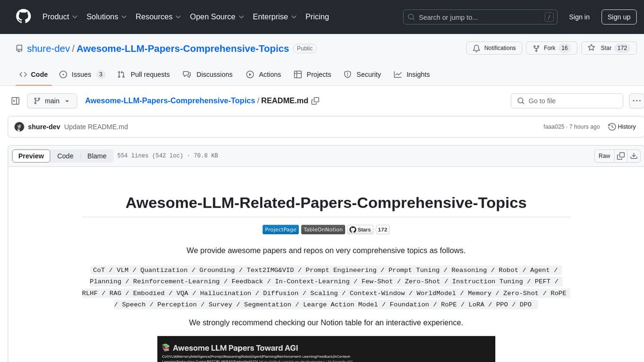Click the TableOnNotion badge
This screenshot has height=362, width=644.
pyautogui.click(x=323, y=229)
